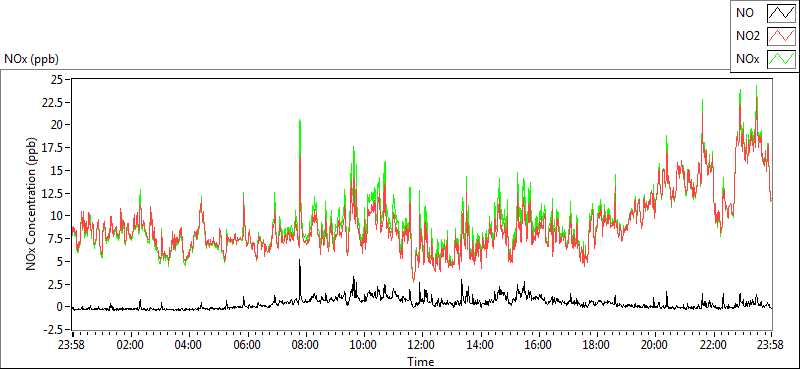Select the NOx legend label
Screen dimensions: 800x369
click(747, 60)
